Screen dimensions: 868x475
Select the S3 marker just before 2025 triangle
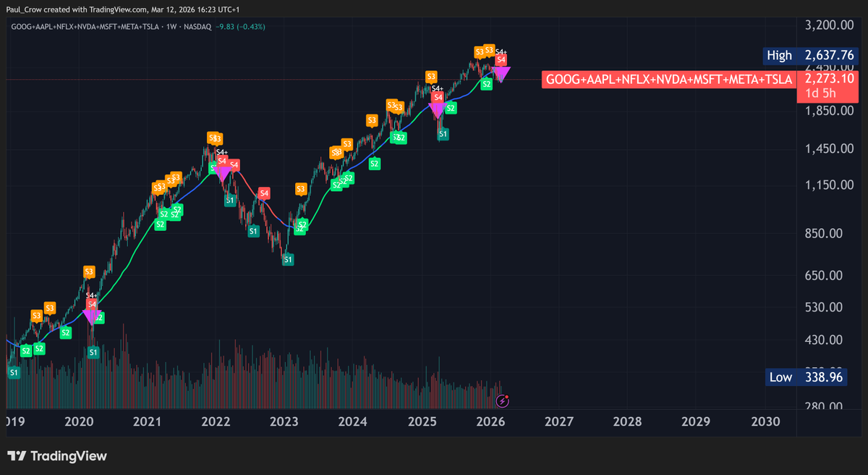click(x=431, y=76)
